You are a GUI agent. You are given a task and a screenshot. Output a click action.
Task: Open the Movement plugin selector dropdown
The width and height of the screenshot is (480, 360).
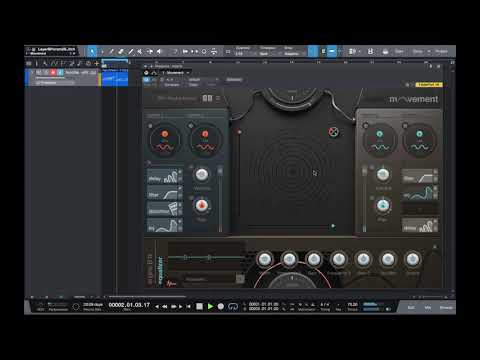click(176, 73)
